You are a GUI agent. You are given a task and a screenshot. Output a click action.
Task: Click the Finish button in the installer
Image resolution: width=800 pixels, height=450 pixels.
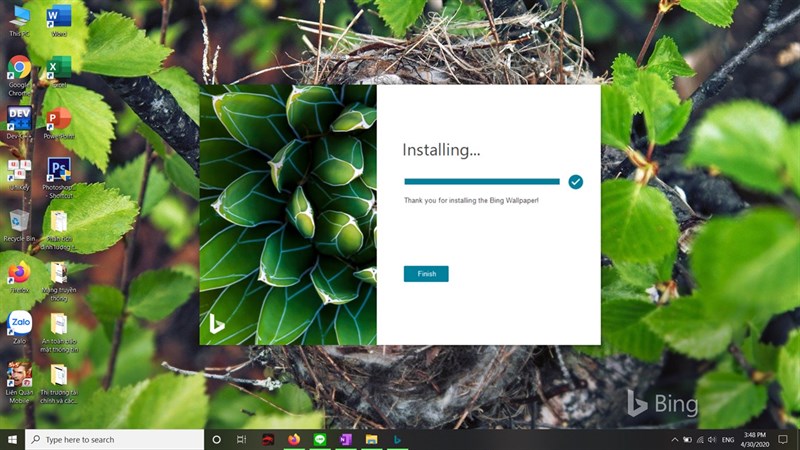(x=426, y=274)
